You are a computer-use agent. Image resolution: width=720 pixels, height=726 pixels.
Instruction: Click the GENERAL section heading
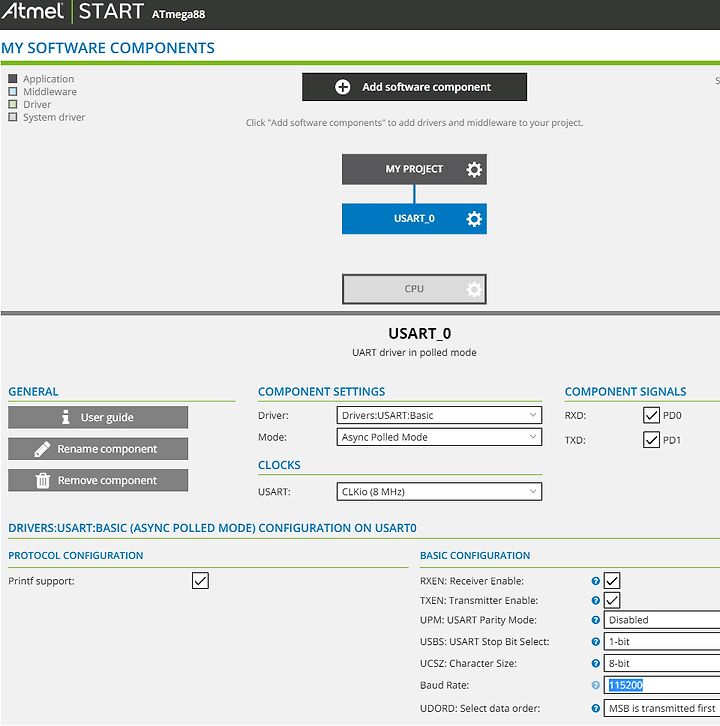tap(33, 392)
